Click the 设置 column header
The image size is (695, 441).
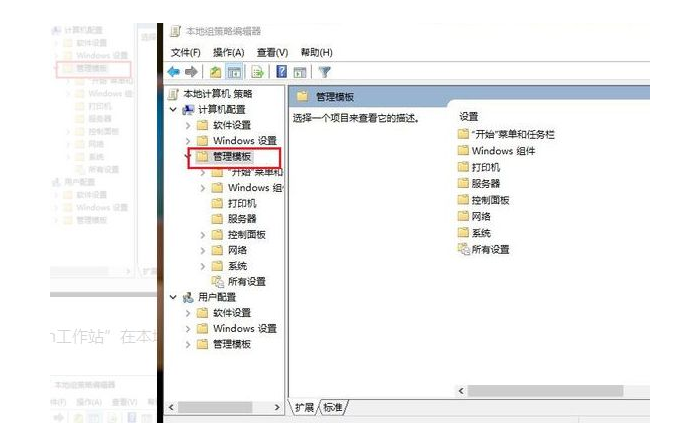469,117
